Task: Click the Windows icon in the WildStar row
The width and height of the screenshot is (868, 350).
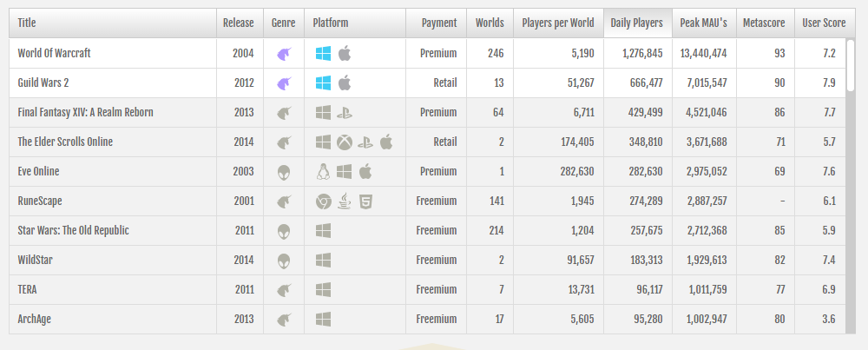Action: coord(323,261)
